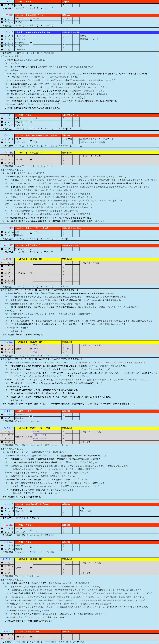The height and width of the screenshot is (644, 159).
Task: Click the black loss circle beside 岡田SC 0対8 result
Action: [x=2, y=5]
